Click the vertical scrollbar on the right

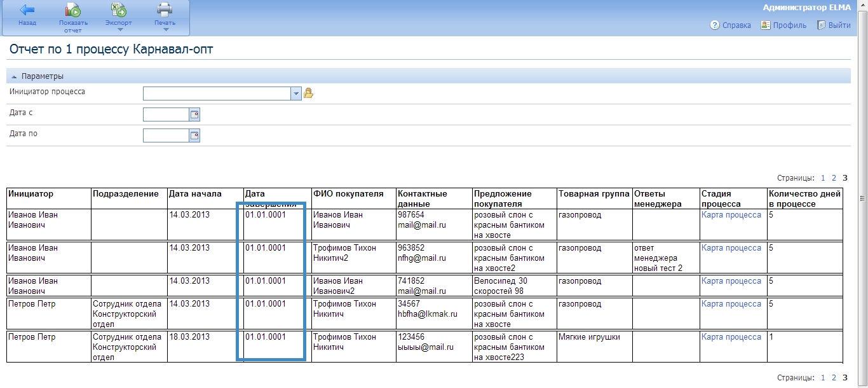[862, 197]
